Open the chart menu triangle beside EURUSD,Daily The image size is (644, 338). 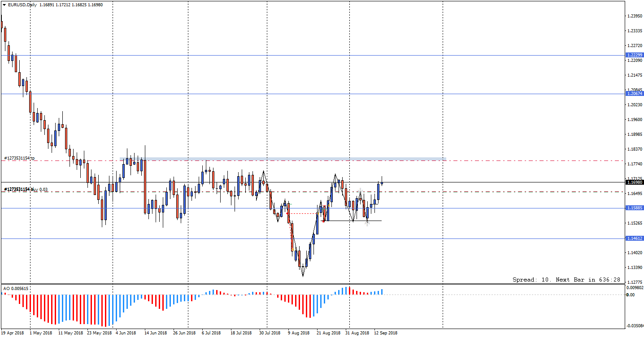point(4,5)
